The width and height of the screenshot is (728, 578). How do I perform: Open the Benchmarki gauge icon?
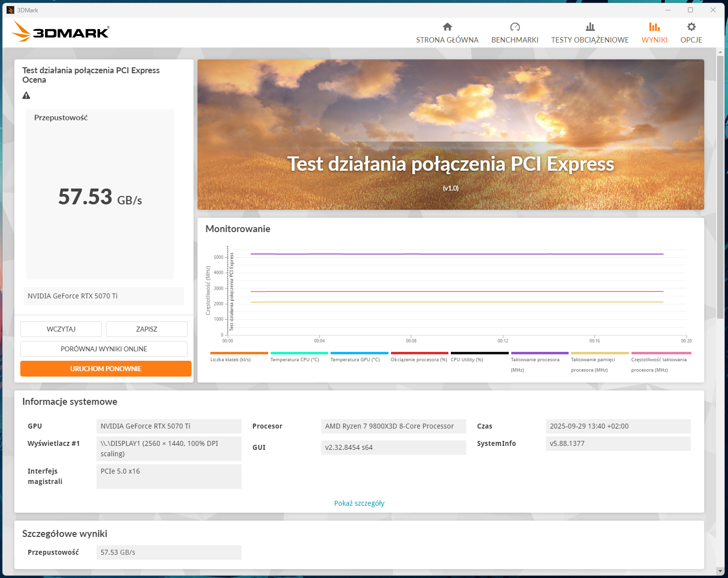point(515,27)
